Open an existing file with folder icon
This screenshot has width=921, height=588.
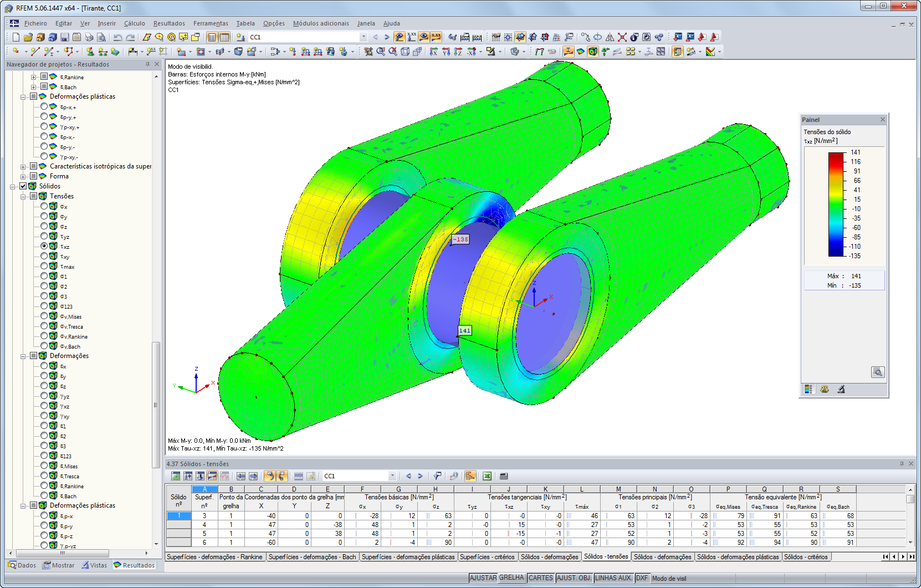pyautogui.click(x=28, y=37)
